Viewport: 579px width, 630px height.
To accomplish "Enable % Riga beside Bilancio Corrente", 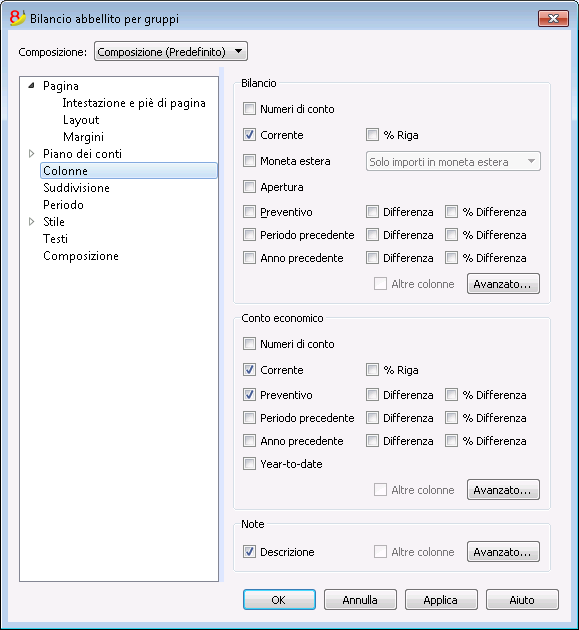I will pos(372,135).
